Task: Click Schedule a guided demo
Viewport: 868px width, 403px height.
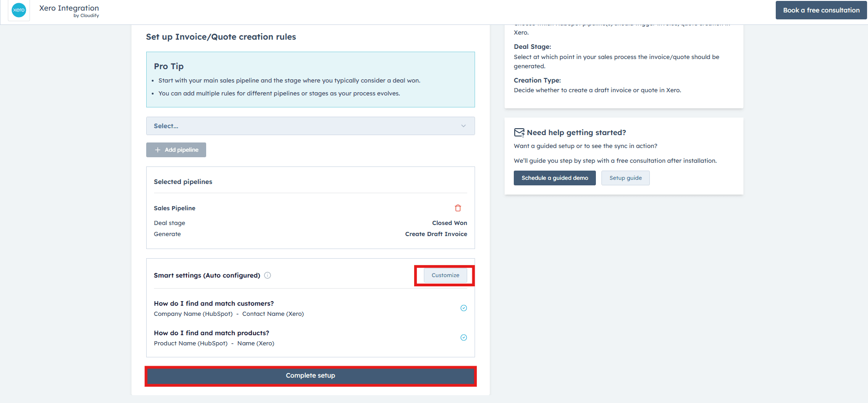Action: click(555, 178)
